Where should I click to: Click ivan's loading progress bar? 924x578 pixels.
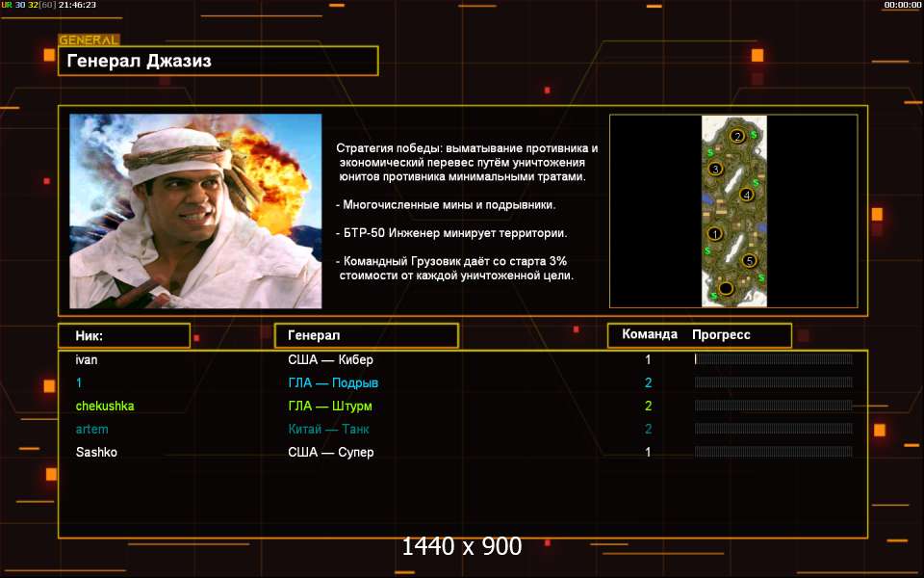[773, 359]
